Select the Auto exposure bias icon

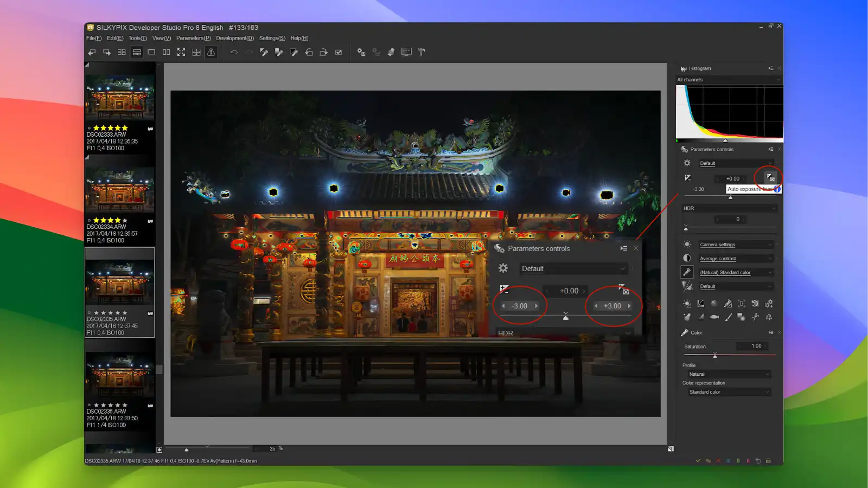coord(771,178)
